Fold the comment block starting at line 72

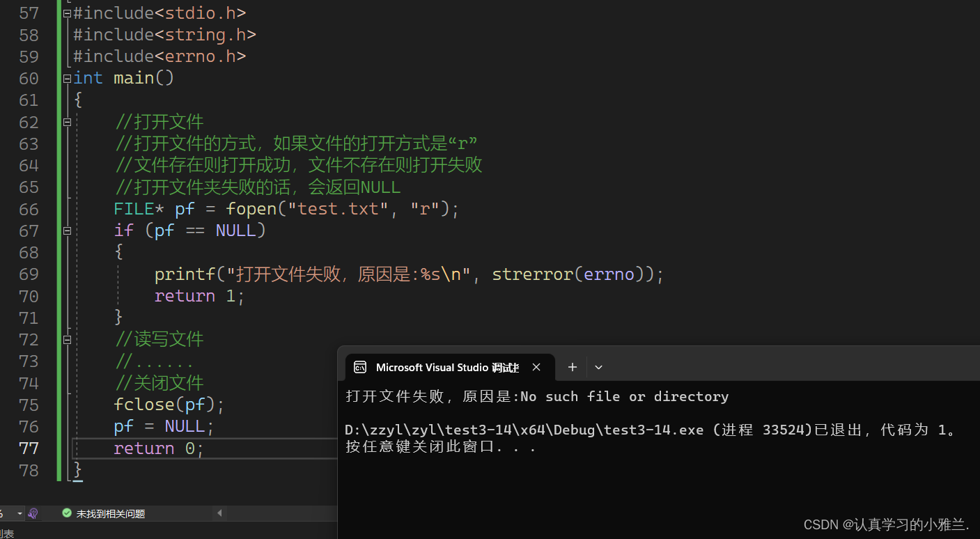coord(67,340)
